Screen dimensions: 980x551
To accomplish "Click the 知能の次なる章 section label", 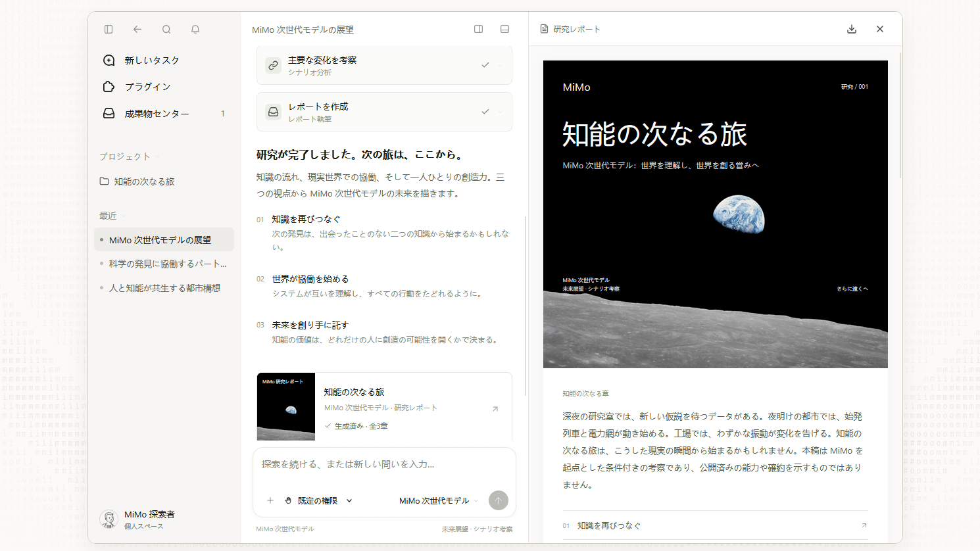I will [585, 394].
